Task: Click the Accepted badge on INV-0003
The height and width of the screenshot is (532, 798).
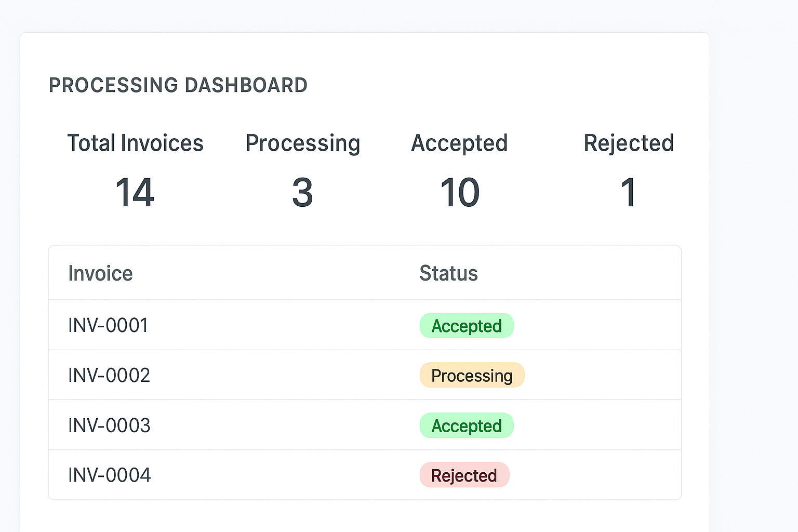Action: point(466,425)
